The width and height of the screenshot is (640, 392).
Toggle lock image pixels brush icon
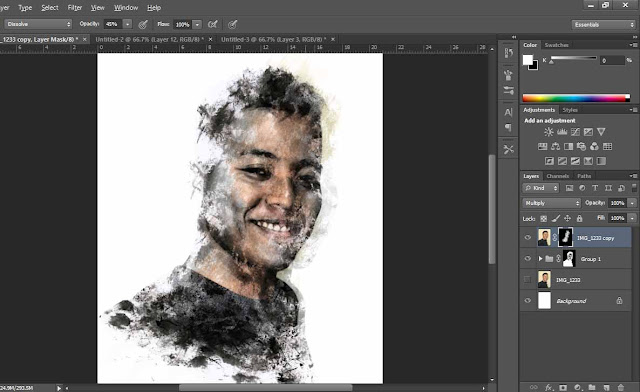(x=556, y=218)
